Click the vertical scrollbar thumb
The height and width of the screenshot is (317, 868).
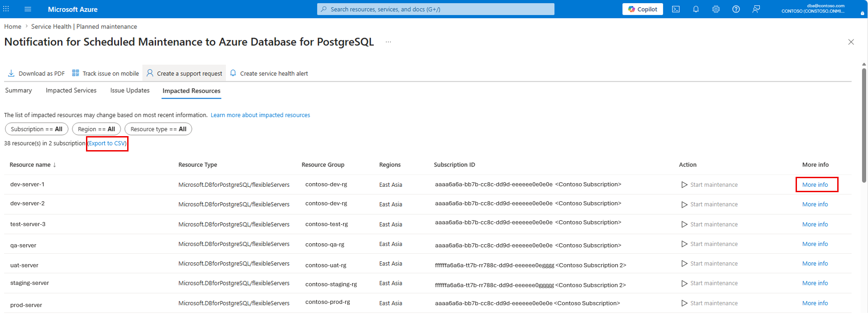point(864,125)
